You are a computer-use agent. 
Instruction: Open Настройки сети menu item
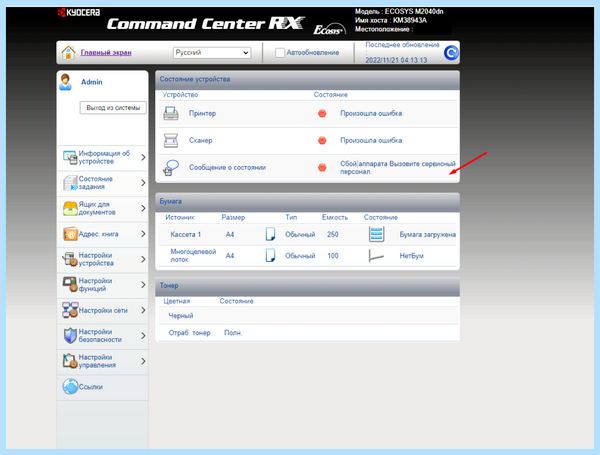(103, 310)
